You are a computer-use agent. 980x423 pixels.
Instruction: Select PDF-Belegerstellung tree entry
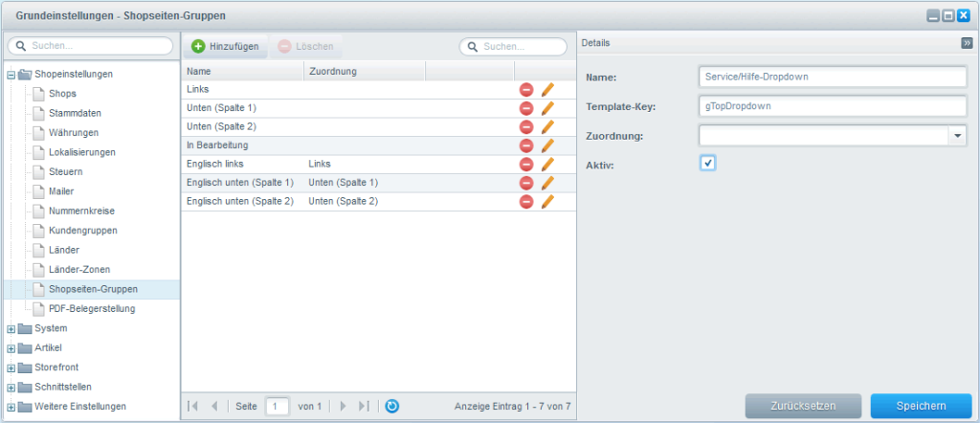91,309
